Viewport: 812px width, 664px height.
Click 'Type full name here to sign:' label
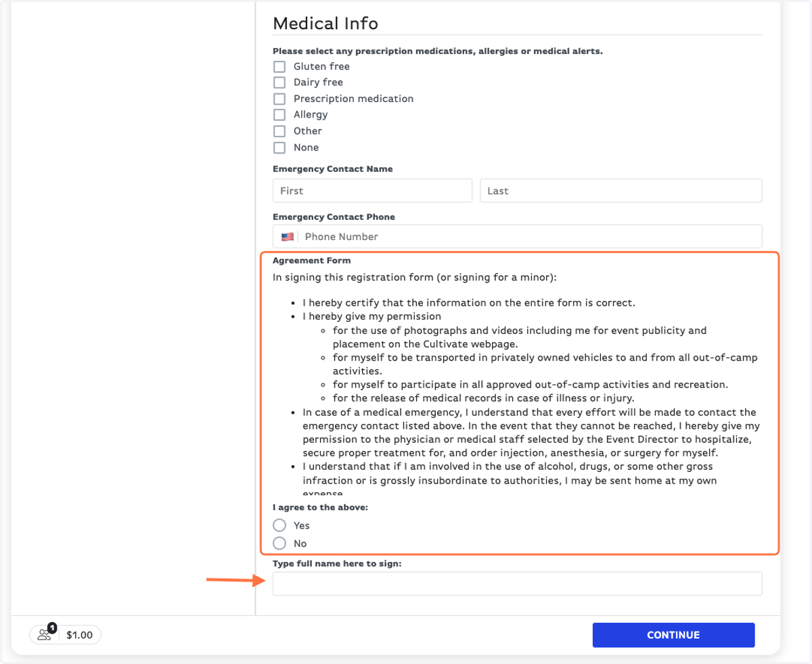[x=337, y=563]
